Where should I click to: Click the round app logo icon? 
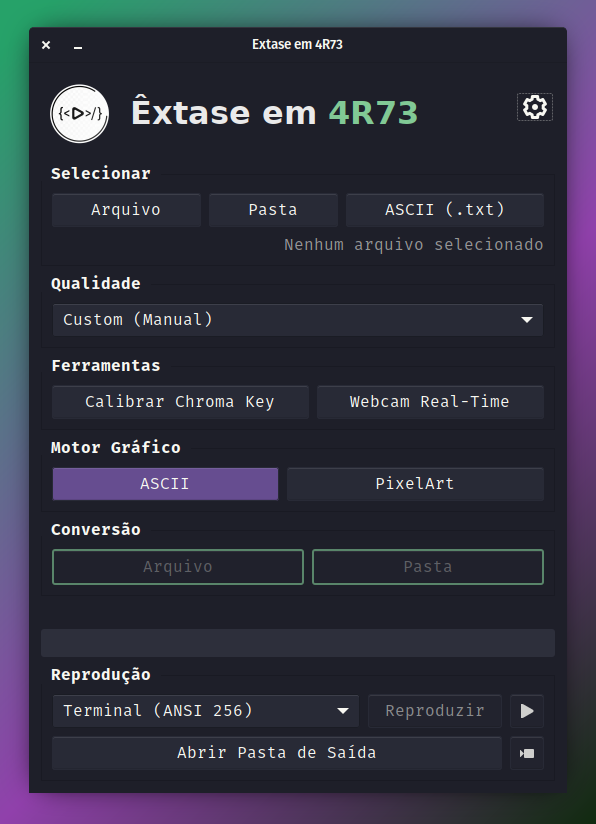[x=79, y=114]
